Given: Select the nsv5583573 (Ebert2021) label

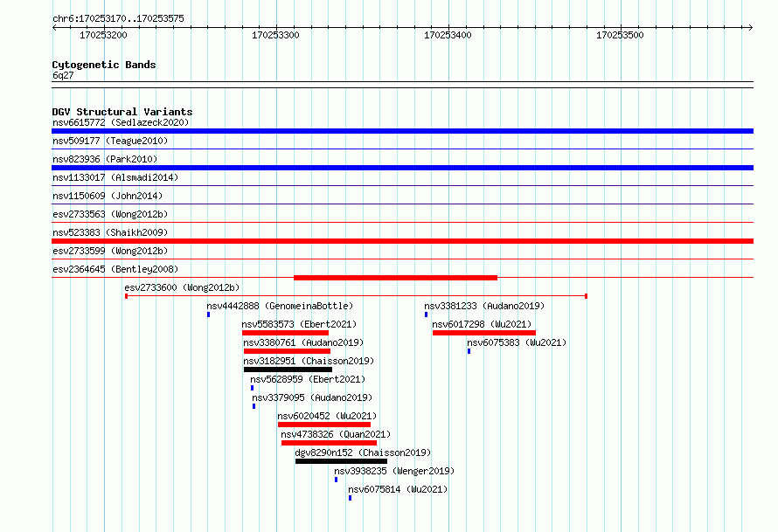Looking at the screenshot, I should 299,324.
